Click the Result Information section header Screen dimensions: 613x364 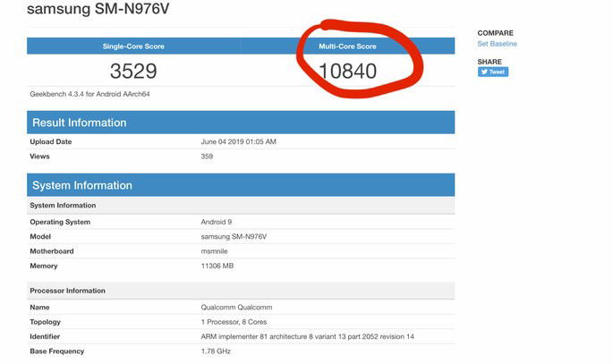[x=241, y=123]
